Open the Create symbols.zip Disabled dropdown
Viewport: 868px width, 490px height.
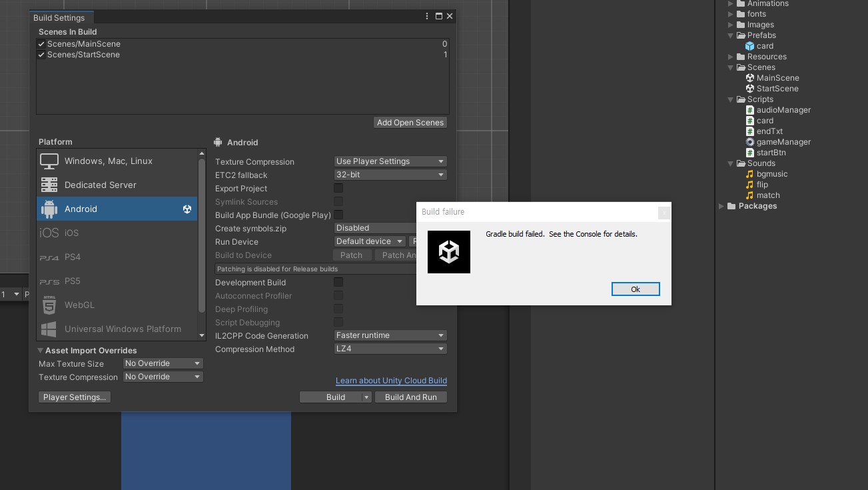[x=375, y=228]
